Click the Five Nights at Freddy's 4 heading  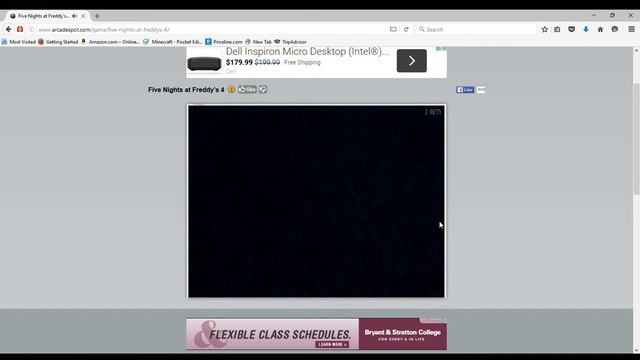pyautogui.click(x=186, y=90)
